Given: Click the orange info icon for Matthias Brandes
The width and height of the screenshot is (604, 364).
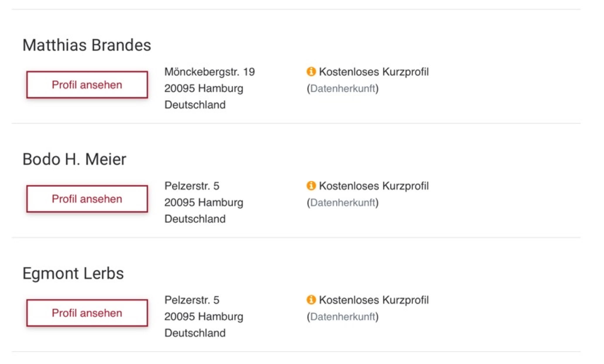Looking at the screenshot, I should point(311,71).
